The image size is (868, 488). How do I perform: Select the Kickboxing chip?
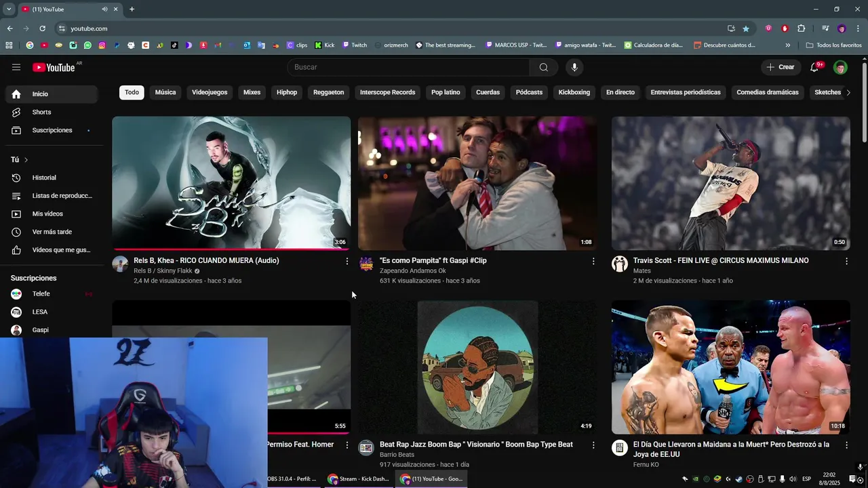(x=574, y=92)
